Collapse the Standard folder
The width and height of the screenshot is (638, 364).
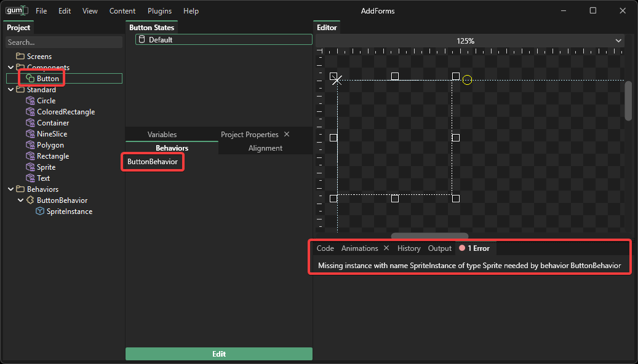[10, 90]
